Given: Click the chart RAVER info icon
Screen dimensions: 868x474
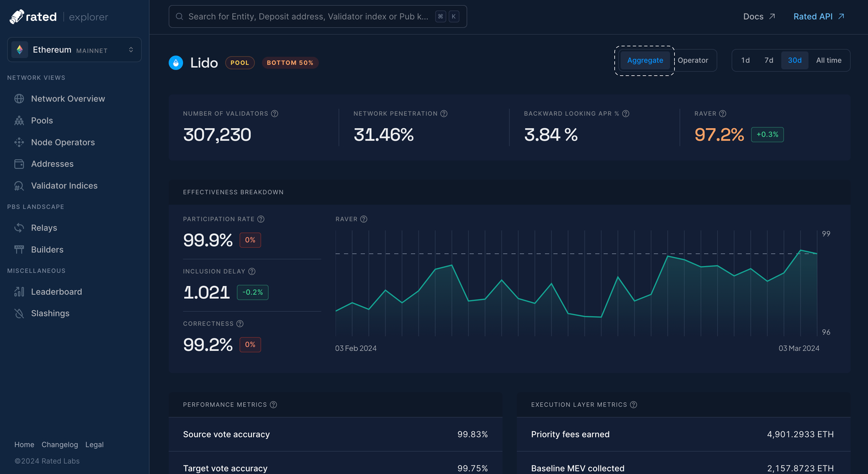Looking at the screenshot, I should 364,219.
